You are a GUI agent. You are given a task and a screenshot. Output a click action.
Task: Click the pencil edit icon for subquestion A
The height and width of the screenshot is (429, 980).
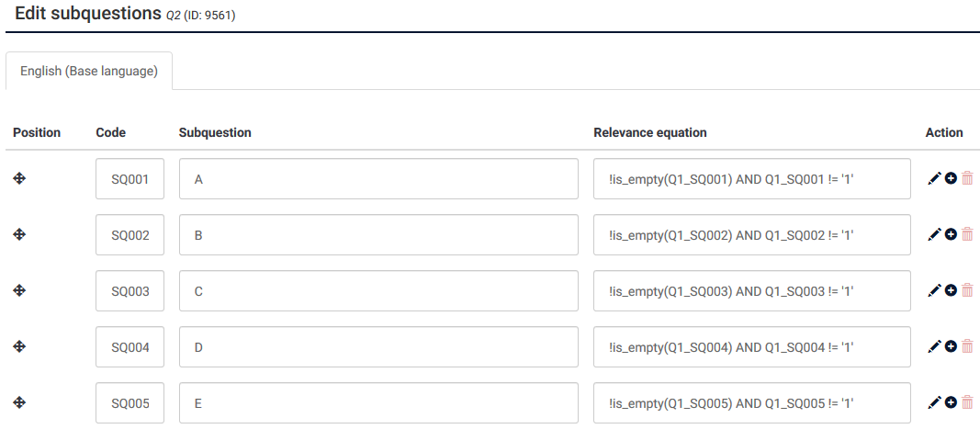click(x=934, y=179)
